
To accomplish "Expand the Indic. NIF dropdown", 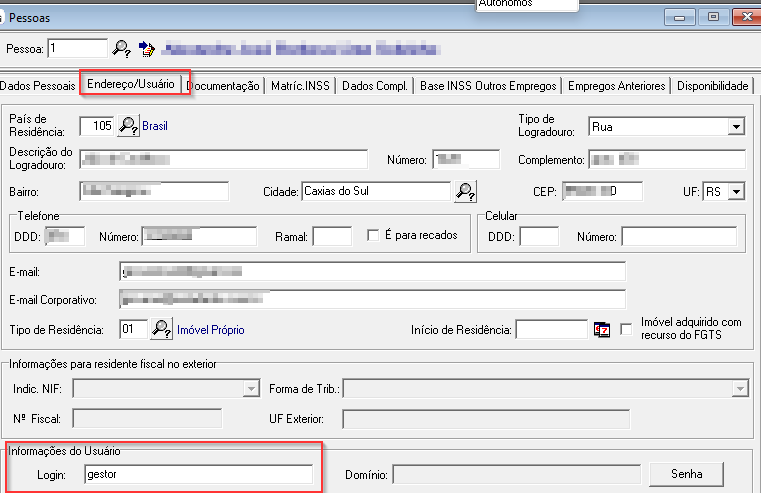I will 250,388.
